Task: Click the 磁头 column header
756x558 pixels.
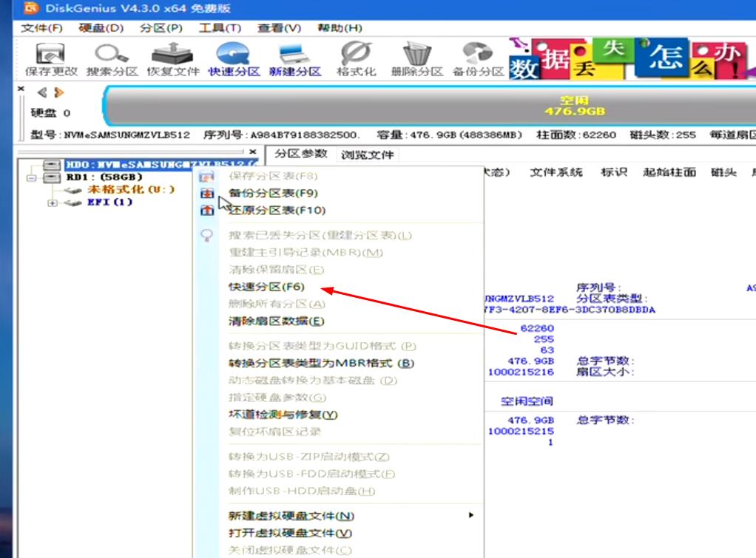Action: (x=723, y=172)
